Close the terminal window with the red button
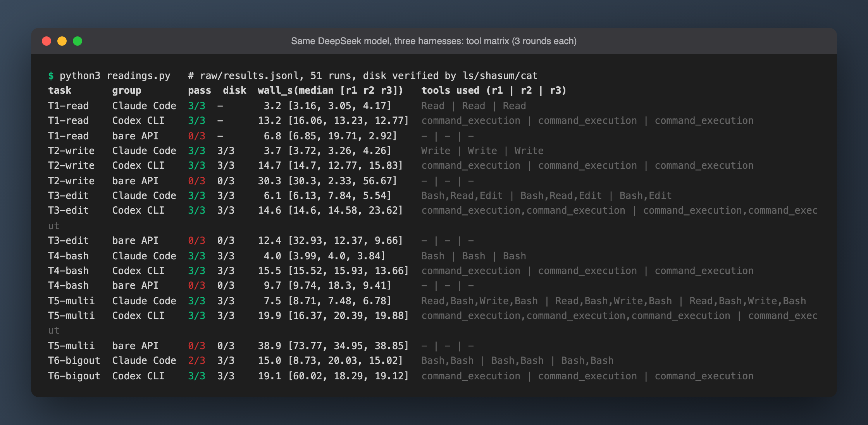 point(46,41)
